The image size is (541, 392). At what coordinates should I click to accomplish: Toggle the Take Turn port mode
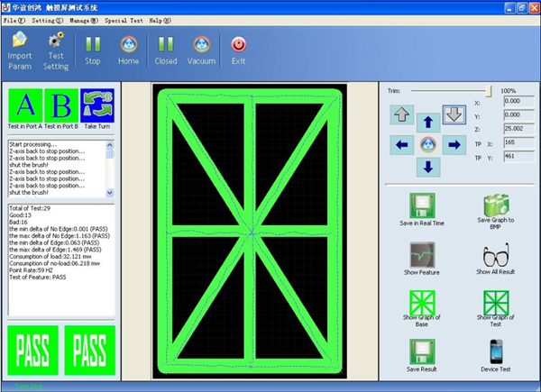coord(97,105)
